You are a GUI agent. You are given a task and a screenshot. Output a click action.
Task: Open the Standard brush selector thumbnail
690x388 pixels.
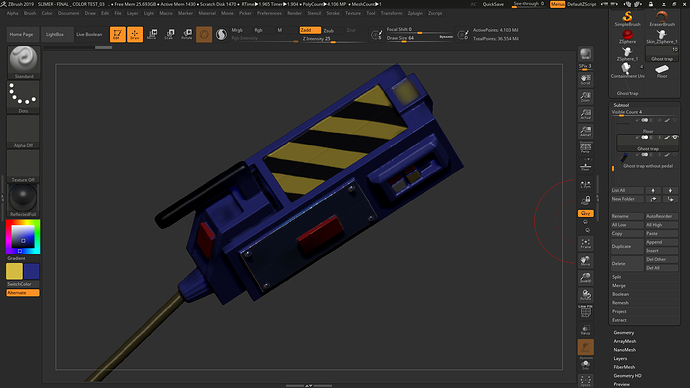[23, 62]
